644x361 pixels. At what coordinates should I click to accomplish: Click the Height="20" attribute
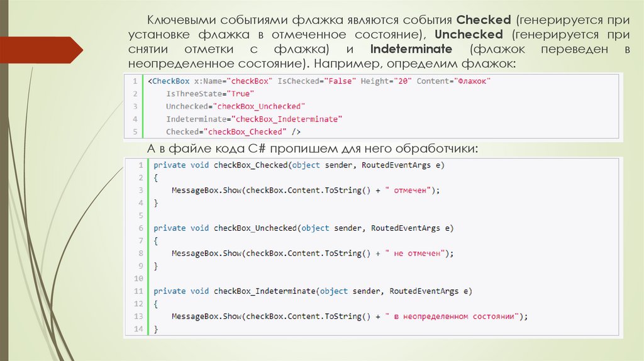coord(387,81)
